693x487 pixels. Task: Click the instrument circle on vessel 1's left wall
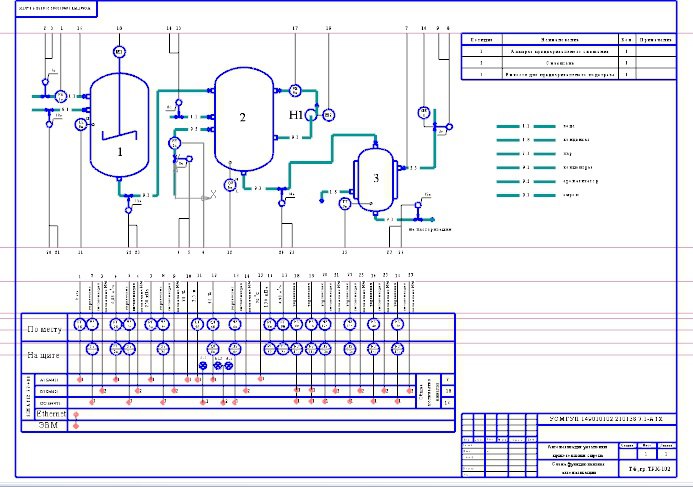pyautogui.click(x=81, y=125)
